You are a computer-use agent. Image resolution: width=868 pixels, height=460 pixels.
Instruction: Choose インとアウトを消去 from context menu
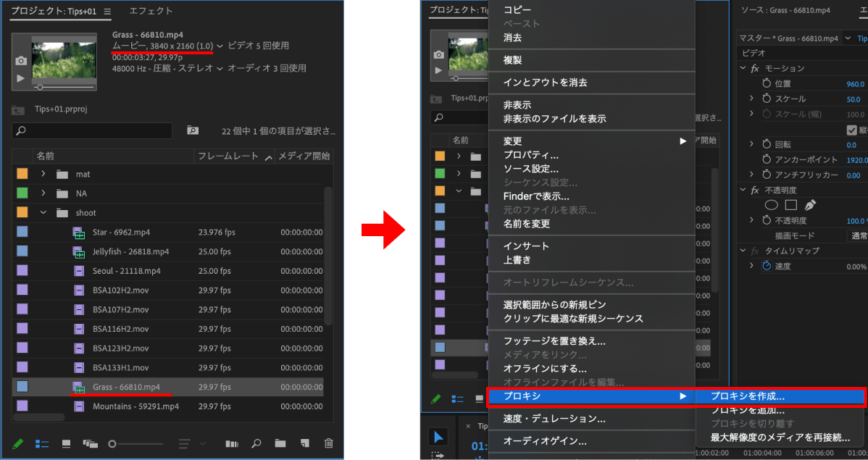point(546,83)
